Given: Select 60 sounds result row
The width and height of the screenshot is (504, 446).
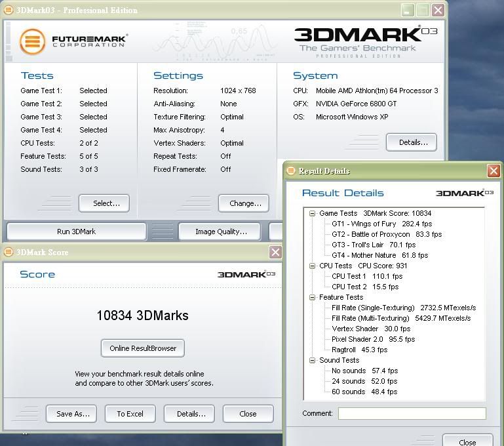Looking at the screenshot, I should coord(364,392).
